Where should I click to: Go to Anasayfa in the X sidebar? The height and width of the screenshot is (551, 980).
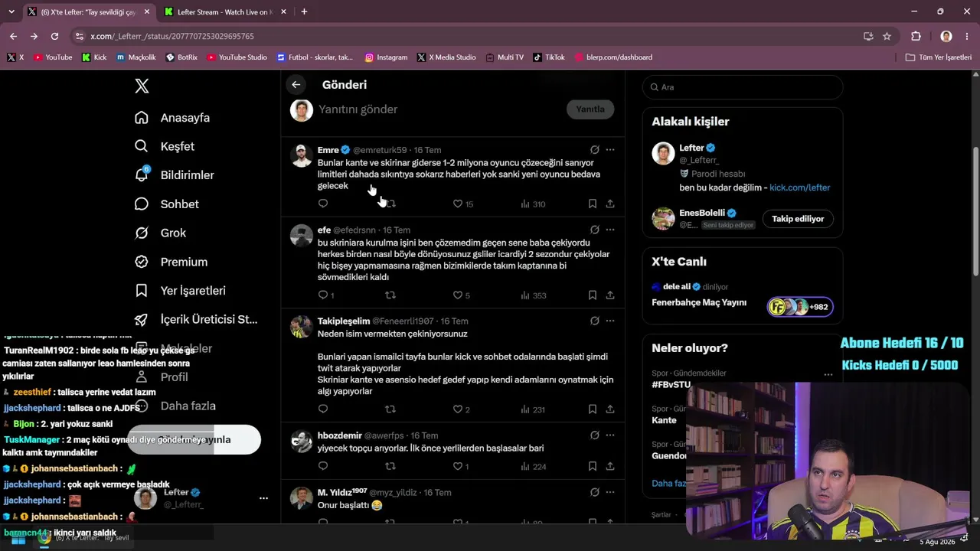172,118
